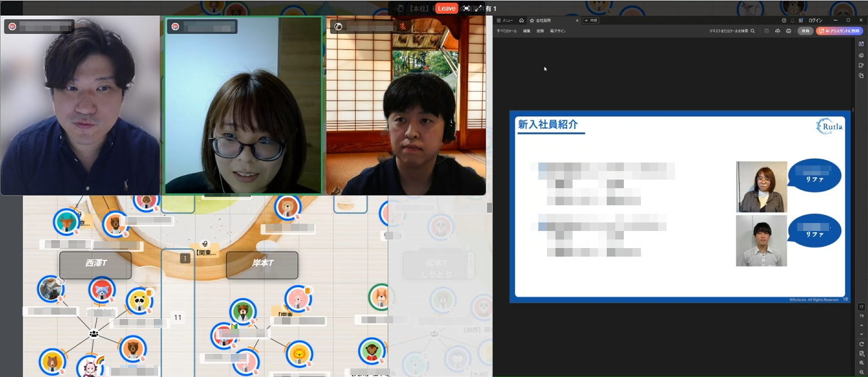Click the 作成 create button
This screenshot has width=868, height=377.
[x=590, y=20]
